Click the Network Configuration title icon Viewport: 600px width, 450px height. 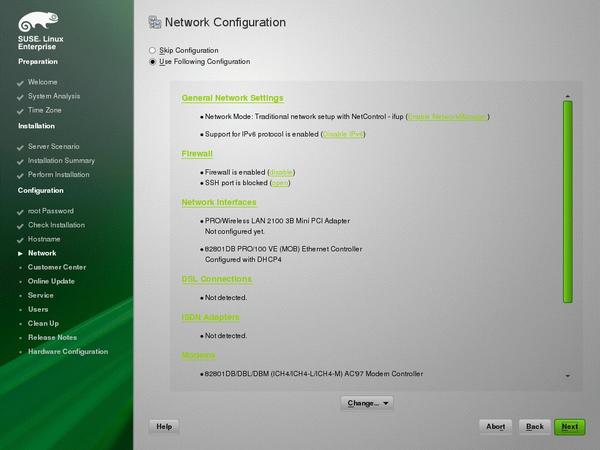pos(155,22)
